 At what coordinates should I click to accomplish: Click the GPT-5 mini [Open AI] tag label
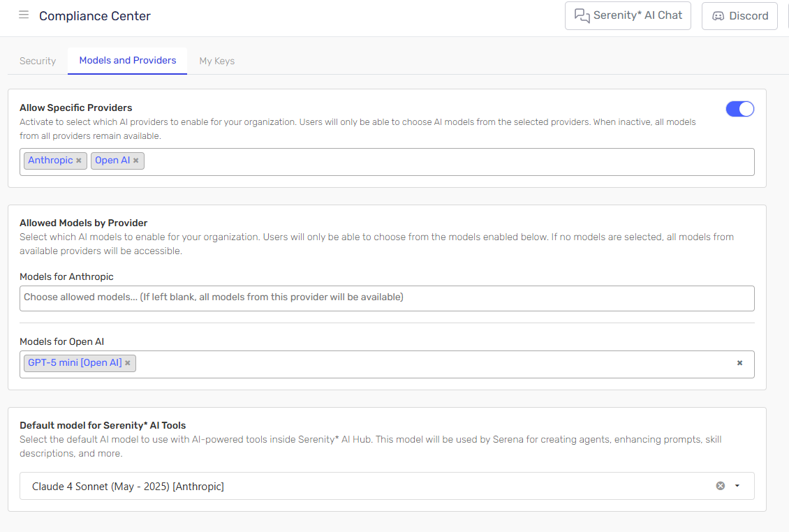click(75, 363)
